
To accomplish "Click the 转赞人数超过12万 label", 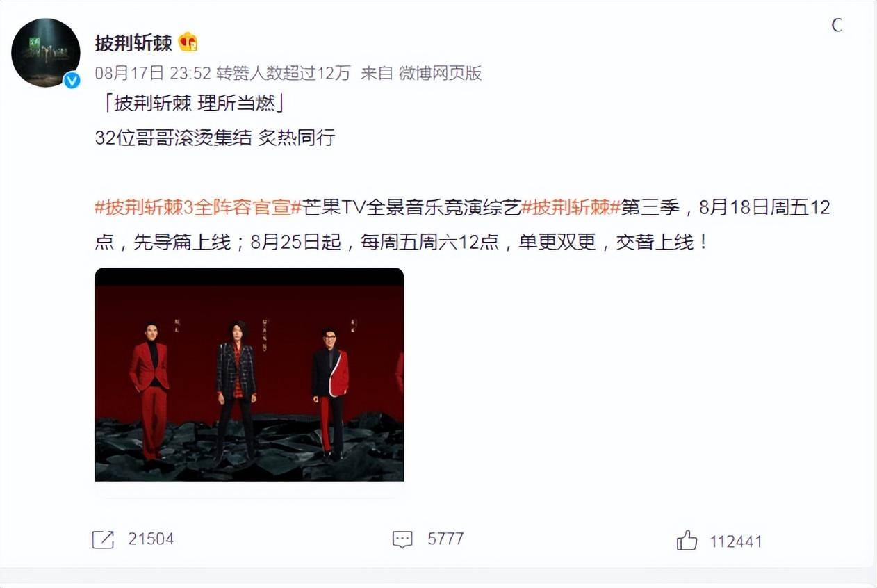I will (x=284, y=73).
